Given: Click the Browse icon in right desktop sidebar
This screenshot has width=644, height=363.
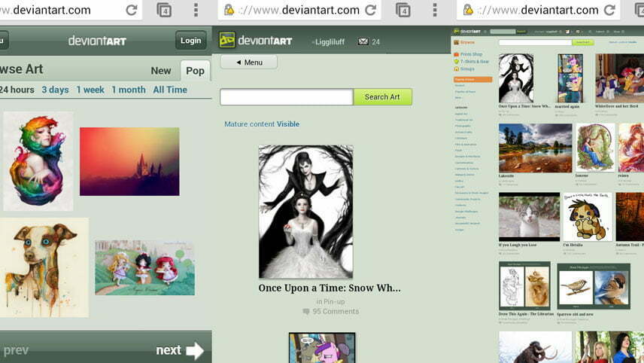Looking at the screenshot, I should tap(457, 42).
